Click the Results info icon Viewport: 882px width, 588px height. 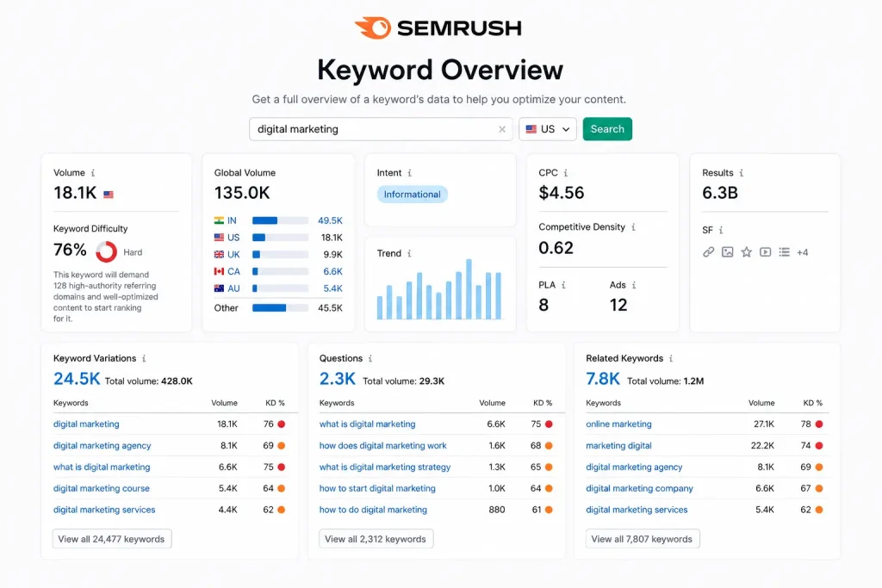click(x=742, y=173)
